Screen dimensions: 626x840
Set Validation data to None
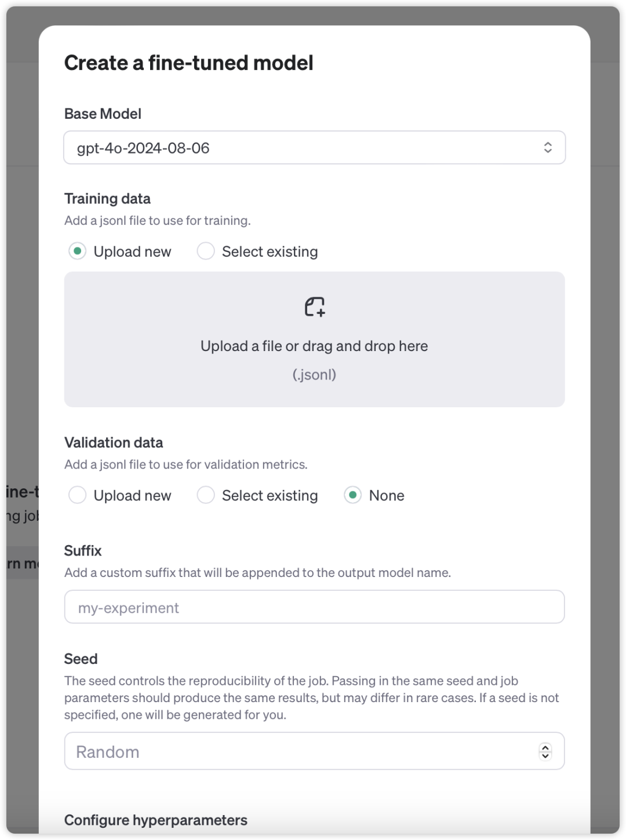(352, 495)
